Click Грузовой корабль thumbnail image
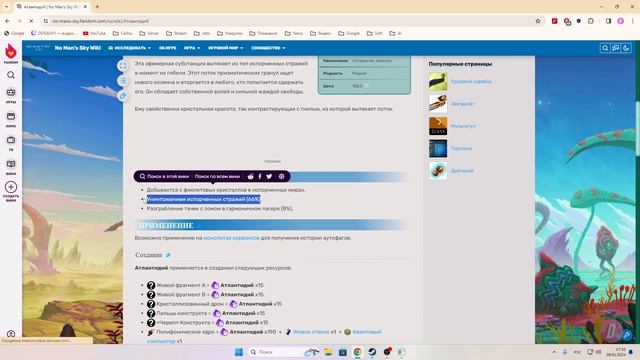The image size is (640, 360). (x=438, y=82)
